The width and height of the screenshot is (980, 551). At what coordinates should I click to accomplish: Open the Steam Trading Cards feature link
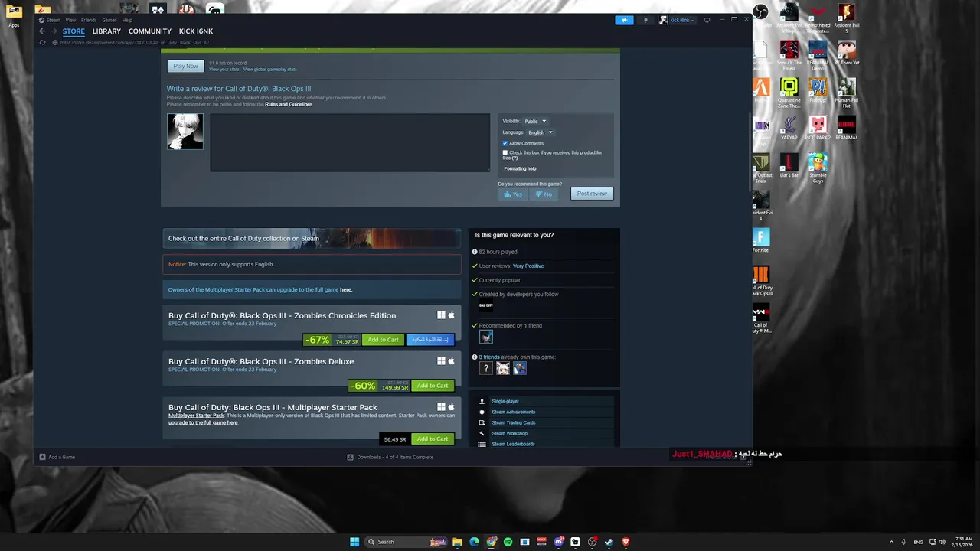point(514,422)
